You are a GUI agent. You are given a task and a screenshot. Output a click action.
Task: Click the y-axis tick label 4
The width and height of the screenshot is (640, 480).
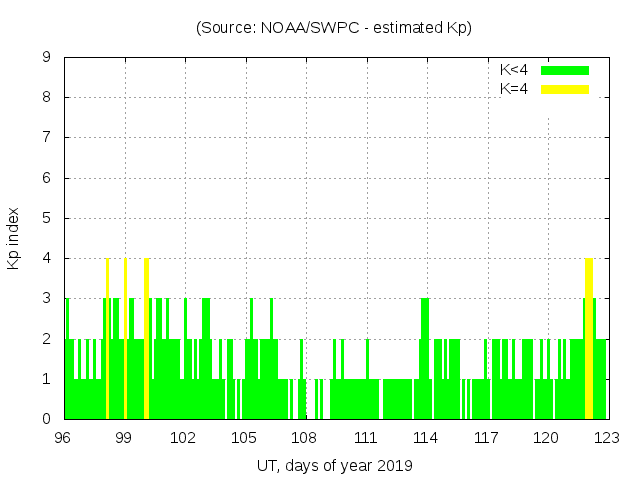[x=47, y=258]
